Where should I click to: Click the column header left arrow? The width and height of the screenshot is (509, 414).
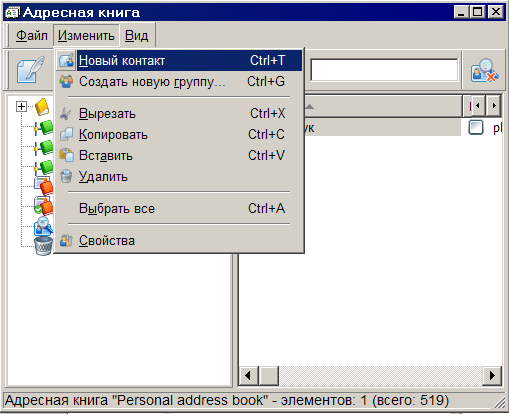pos(478,106)
